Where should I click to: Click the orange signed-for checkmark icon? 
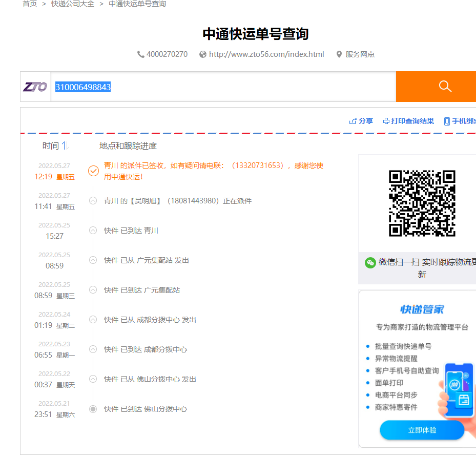[93, 171]
